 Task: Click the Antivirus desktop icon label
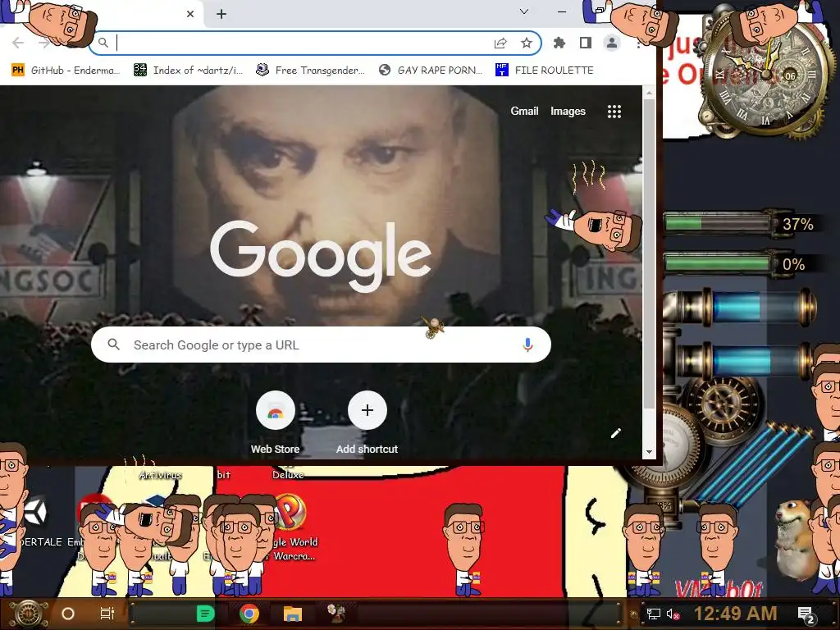(x=160, y=475)
